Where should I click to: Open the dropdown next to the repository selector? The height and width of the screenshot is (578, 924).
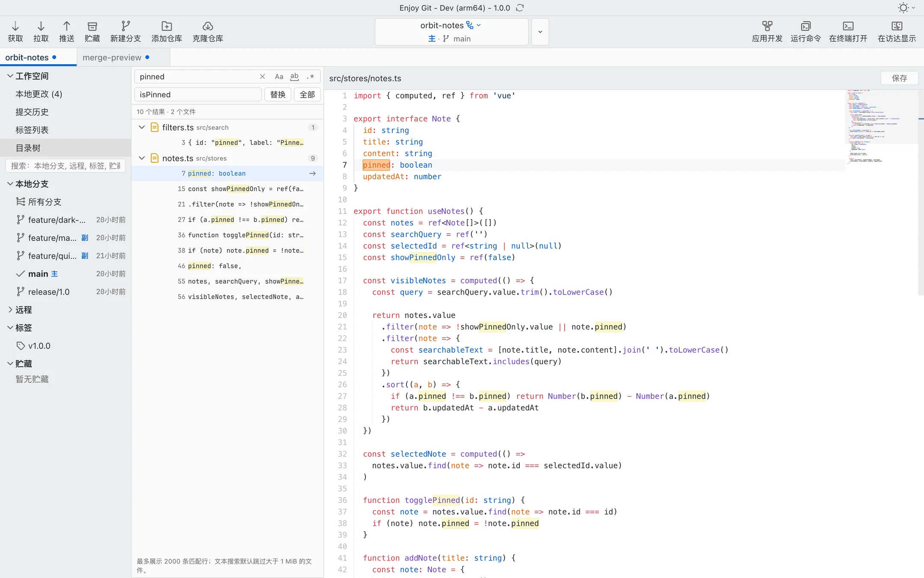click(x=540, y=32)
